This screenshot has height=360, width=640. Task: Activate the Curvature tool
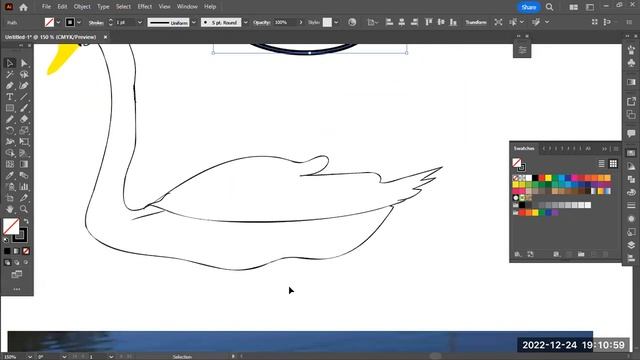[x=24, y=86]
